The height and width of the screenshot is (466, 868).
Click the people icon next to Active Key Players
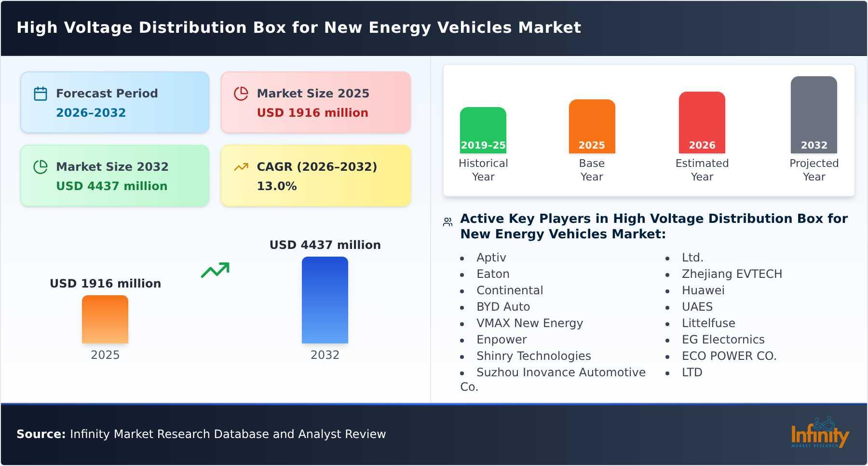click(x=448, y=222)
